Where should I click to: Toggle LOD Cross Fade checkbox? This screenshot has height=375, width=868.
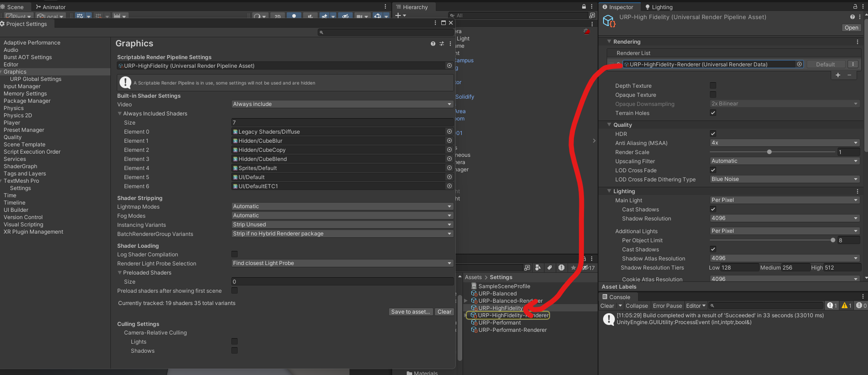click(x=713, y=170)
